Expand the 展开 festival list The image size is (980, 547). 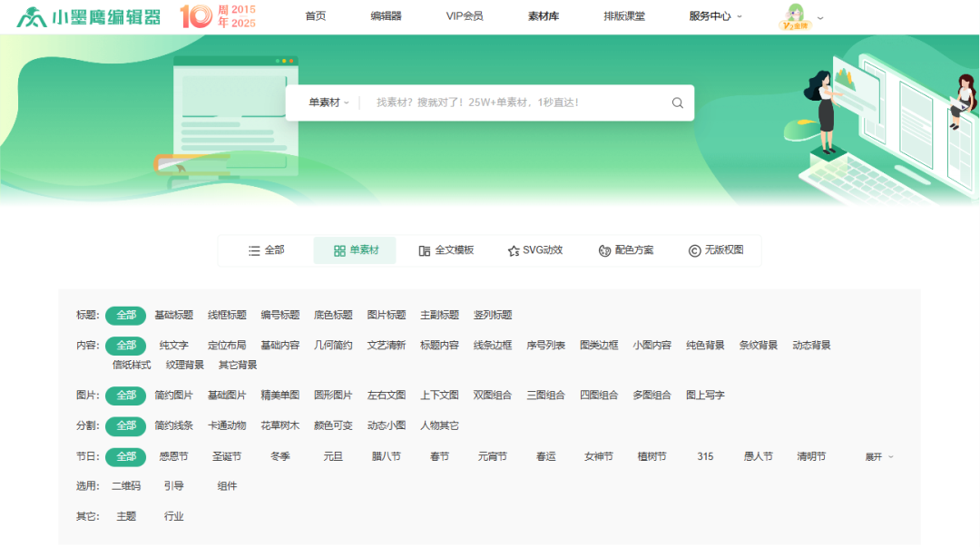875,456
